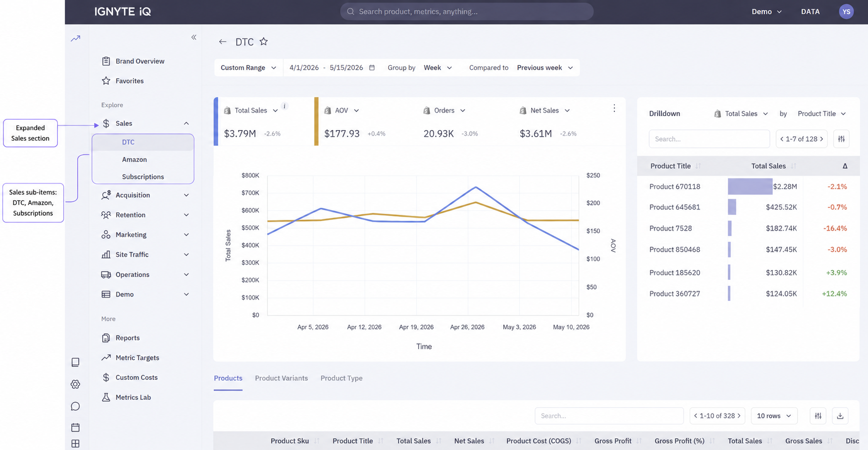Switch to the Product Variants tab
868x450 pixels.
click(281, 378)
